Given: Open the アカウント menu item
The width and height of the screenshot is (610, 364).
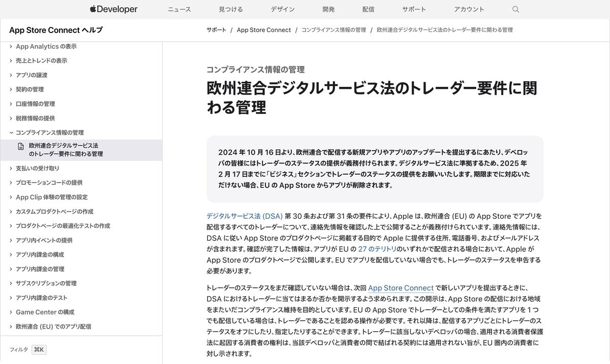Looking at the screenshot, I should pos(469,9).
